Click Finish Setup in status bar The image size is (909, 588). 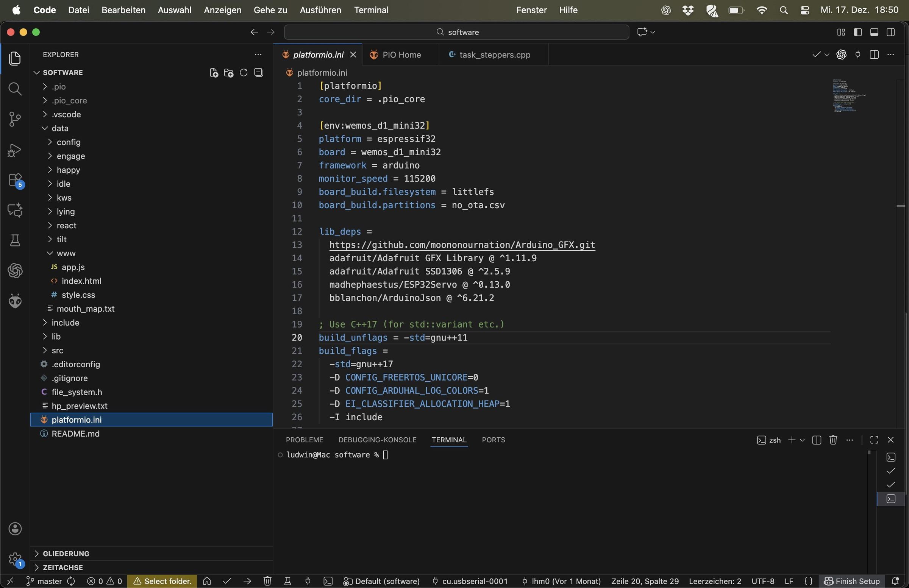[852, 581]
